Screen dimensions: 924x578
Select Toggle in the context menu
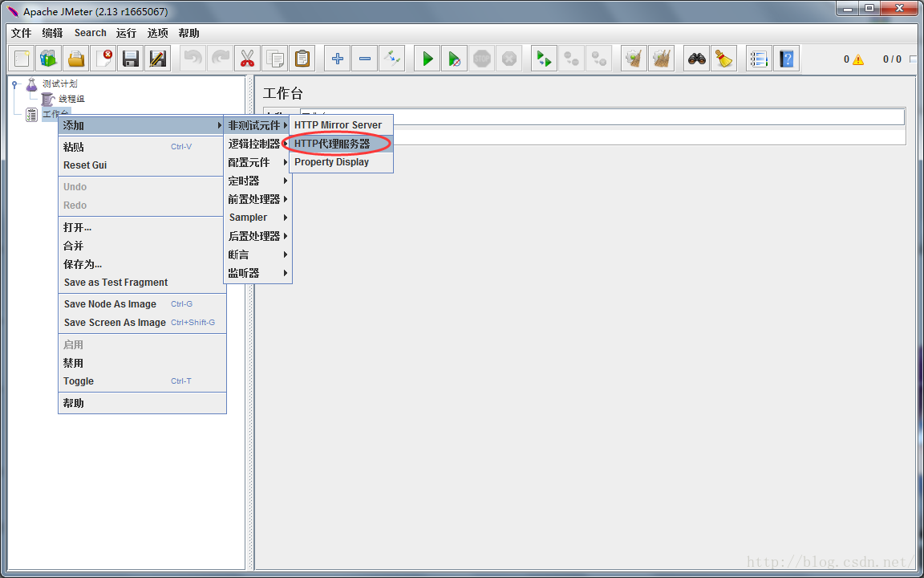142,381
